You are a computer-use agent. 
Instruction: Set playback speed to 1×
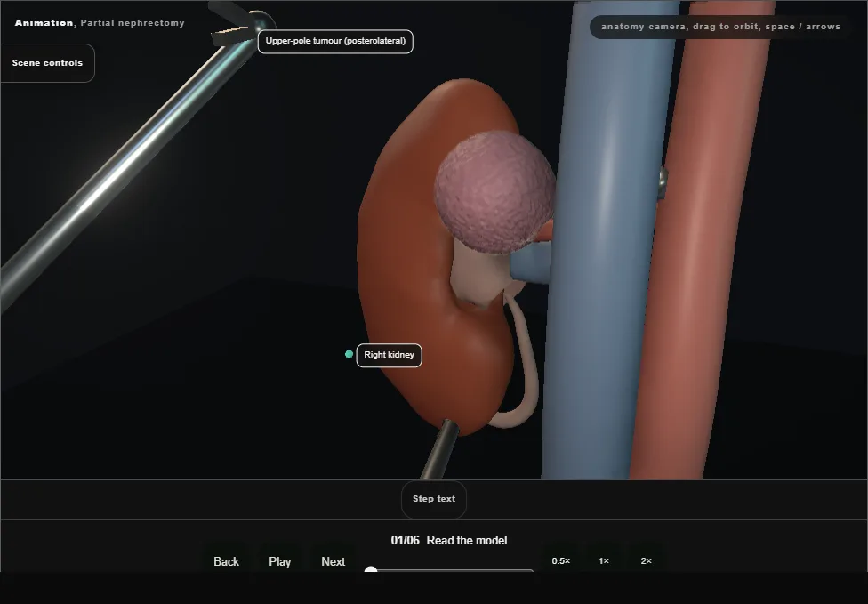[x=603, y=560]
